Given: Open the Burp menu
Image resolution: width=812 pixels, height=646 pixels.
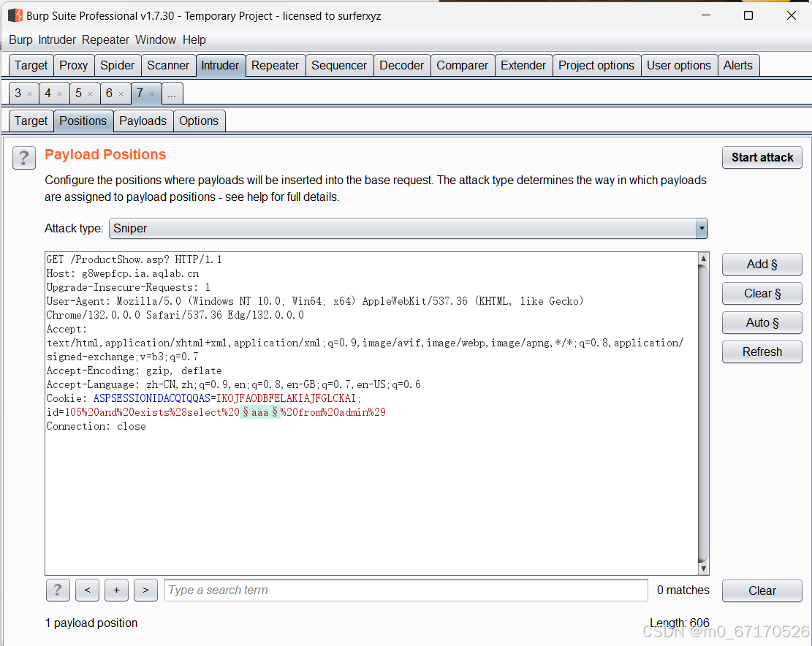Looking at the screenshot, I should [20, 40].
